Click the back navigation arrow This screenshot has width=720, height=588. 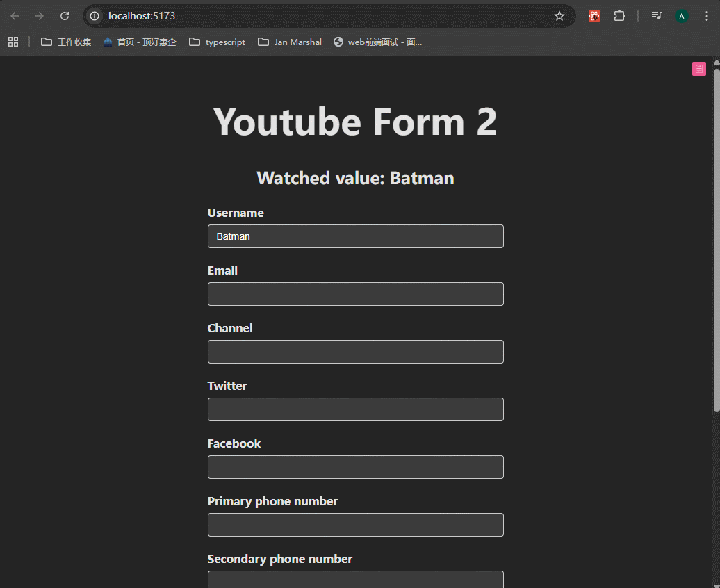point(15,16)
